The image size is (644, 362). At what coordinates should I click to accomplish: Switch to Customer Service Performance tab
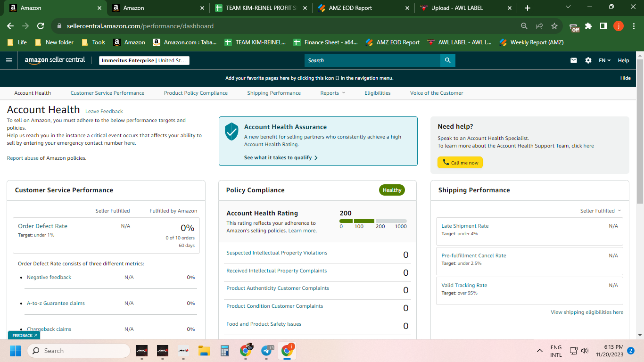[107, 93]
